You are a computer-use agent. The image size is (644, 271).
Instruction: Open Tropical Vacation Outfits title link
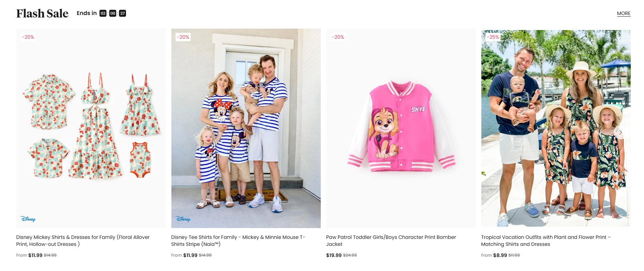point(546,241)
